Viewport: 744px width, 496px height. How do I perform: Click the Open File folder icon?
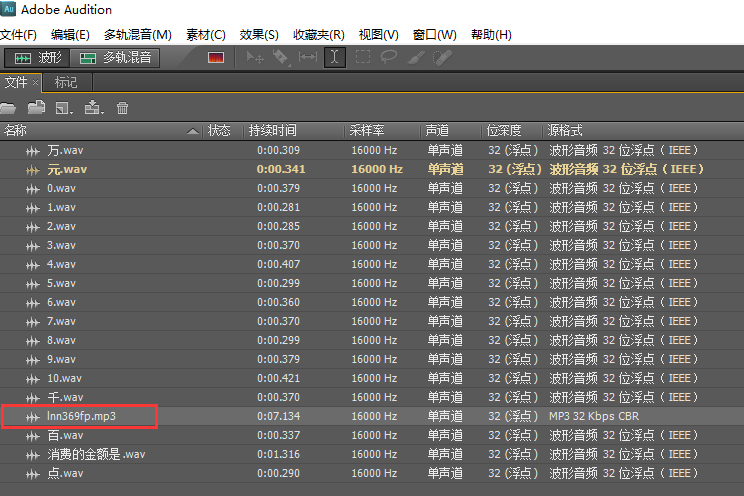(x=8, y=108)
